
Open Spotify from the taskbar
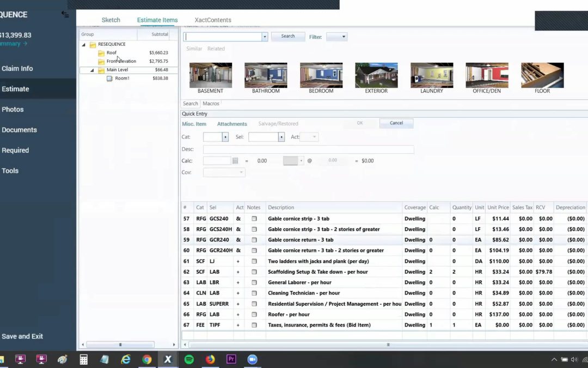[189, 359]
